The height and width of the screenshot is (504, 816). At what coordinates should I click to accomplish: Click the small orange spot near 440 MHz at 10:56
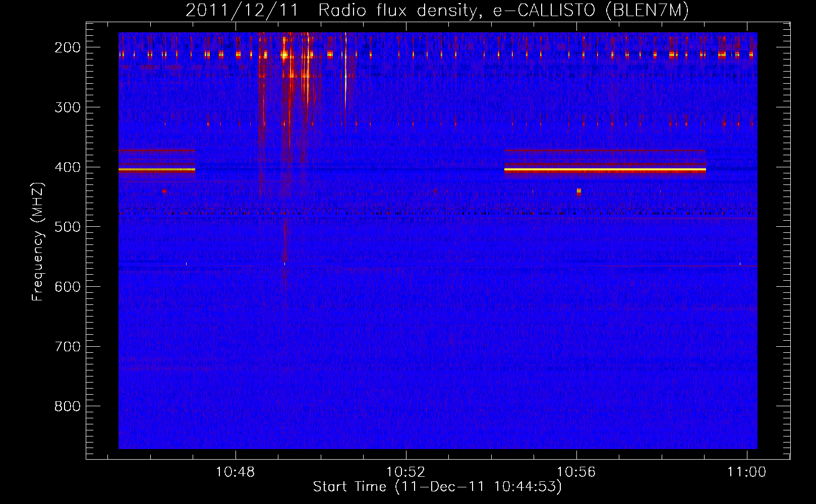[x=578, y=192]
